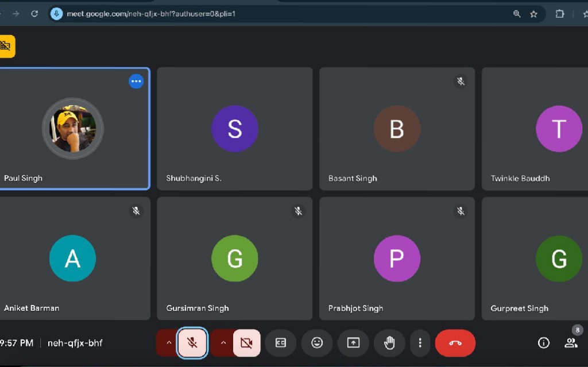Click the Paul Singh name label
This screenshot has width=588, height=367.
[23, 178]
